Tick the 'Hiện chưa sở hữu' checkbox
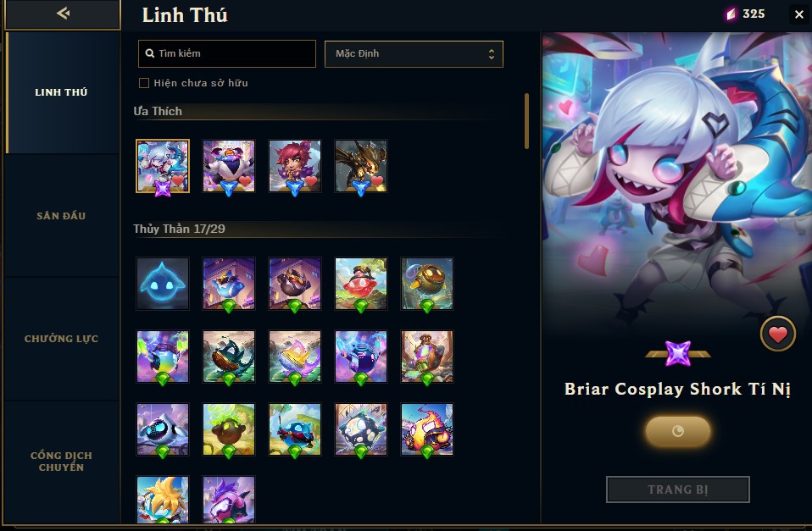 click(144, 83)
